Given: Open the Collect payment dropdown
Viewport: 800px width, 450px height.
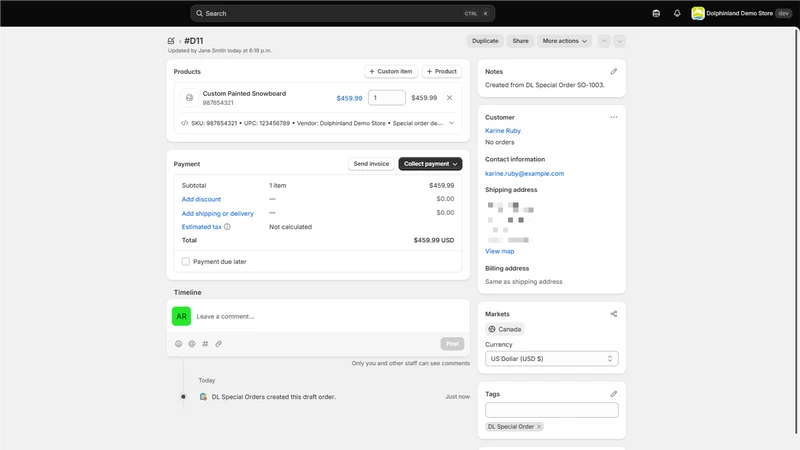Looking at the screenshot, I should (430, 164).
